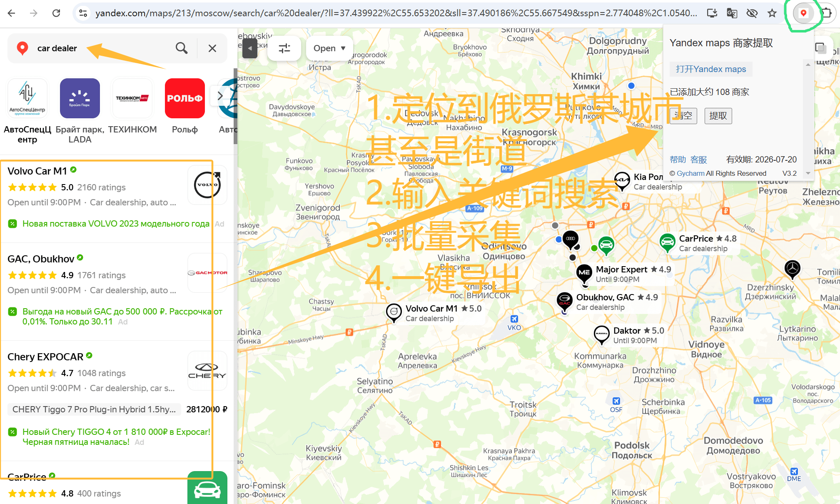840x504 pixels.
Task: Collapse the side panel with arrow button
Action: point(250,48)
